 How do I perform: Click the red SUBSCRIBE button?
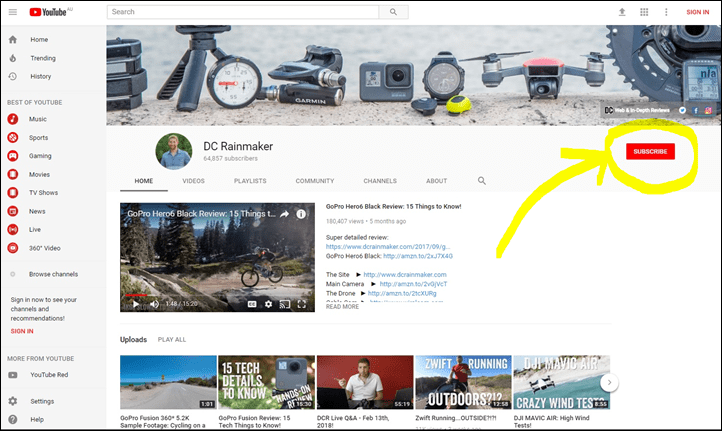pyautogui.click(x=650, y=151)
